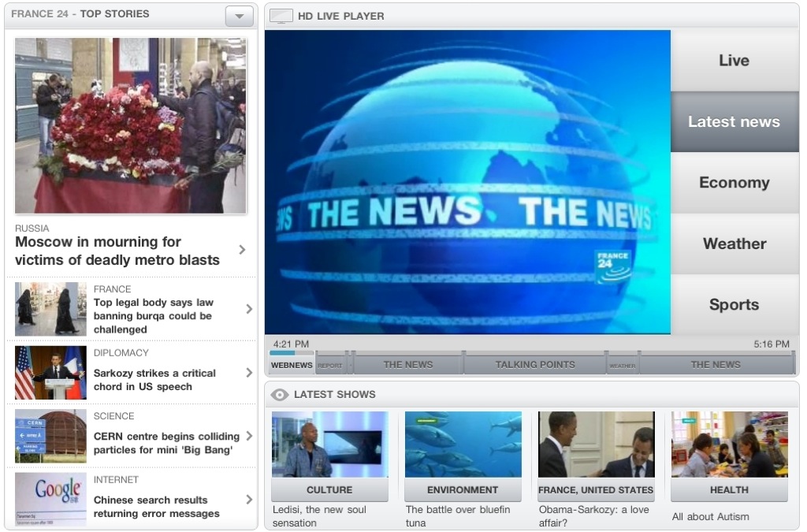The width and height of the screenshot is (807, 532).
Task: Expand the CERN Big Bang story chevron
Action: pos(249,437)
